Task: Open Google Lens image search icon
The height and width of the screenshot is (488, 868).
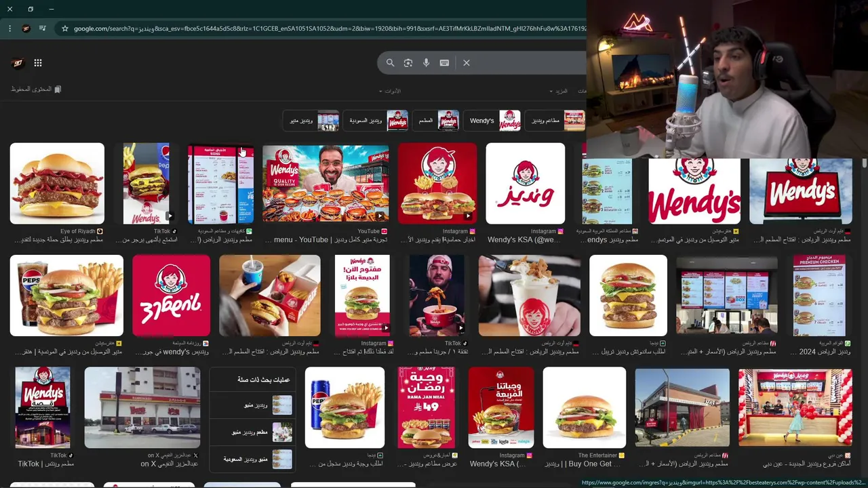Action: (408, 63)
